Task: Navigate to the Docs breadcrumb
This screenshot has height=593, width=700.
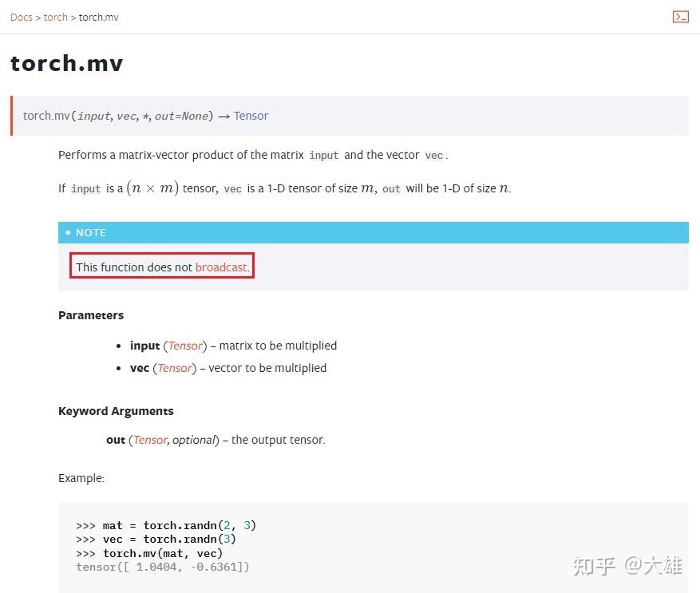Action: (21, 17)
